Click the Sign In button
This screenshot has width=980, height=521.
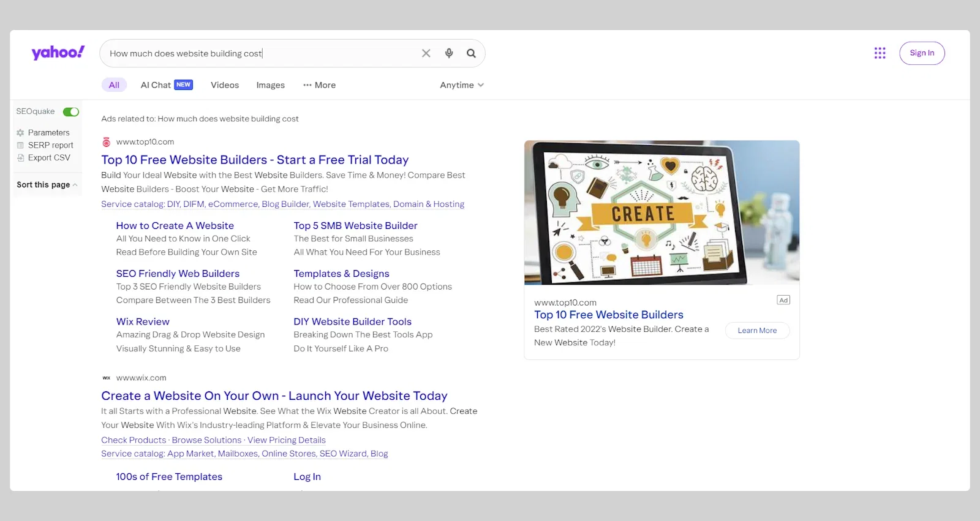(922, 53)
